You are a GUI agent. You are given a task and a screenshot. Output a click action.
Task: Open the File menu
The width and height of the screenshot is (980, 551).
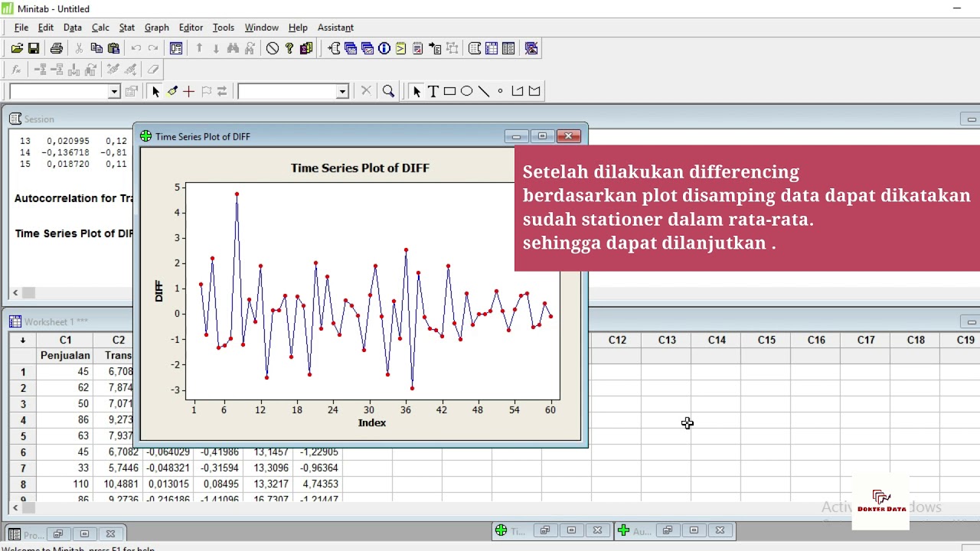click(21, 28)
